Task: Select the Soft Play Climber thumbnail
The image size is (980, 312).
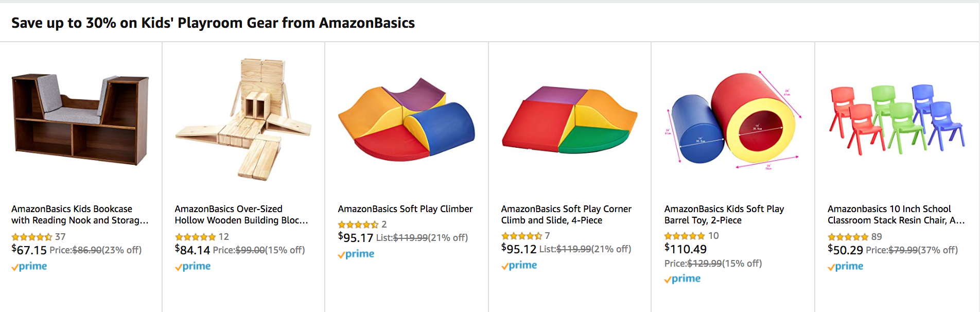Action: pos(406,119)
